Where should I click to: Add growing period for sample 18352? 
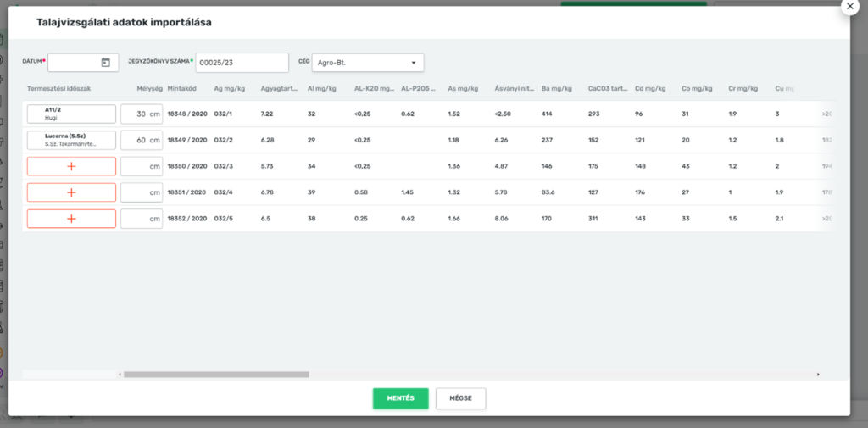coord(71,219)
